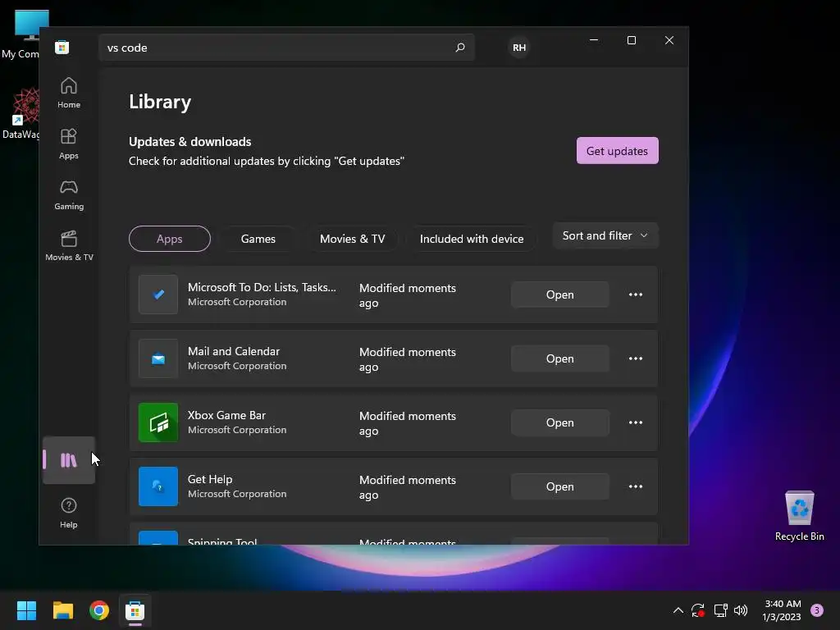840x630 pixels.
Task: Click the Updates & downloads heading
Action: point(190,141)
